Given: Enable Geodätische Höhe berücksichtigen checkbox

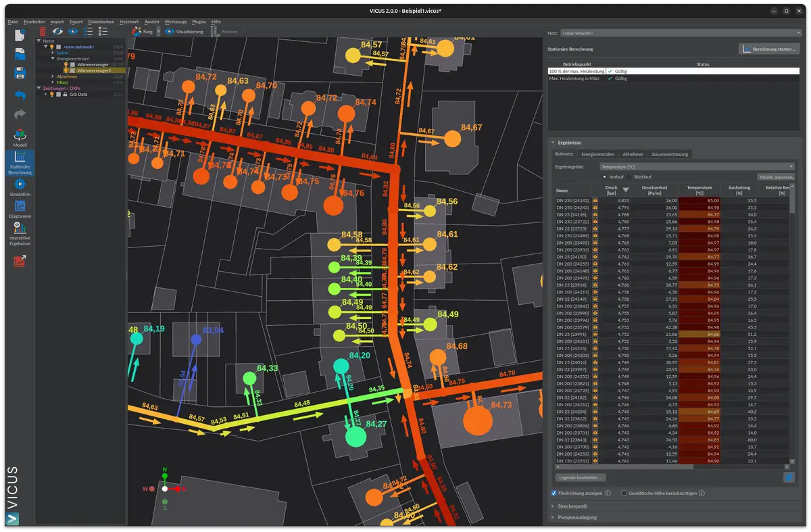Looking at the screenshot, I should 624,493.
